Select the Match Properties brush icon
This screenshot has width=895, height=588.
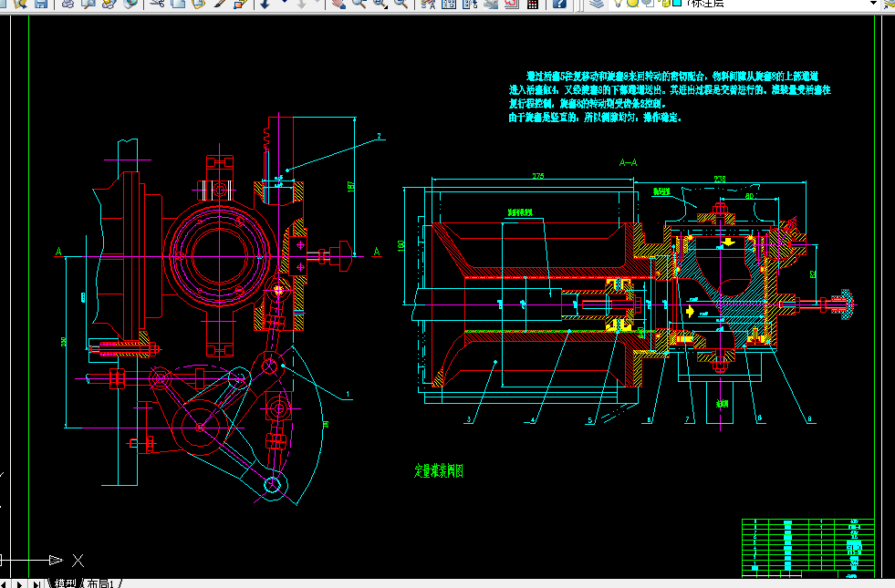pyautogui.click(x=220, y=4)
